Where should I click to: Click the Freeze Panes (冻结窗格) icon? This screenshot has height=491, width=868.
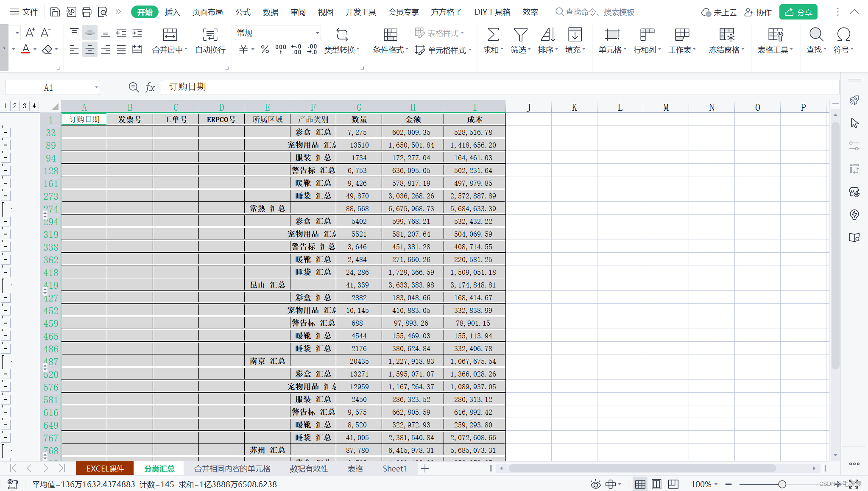[x=726, y=35]
